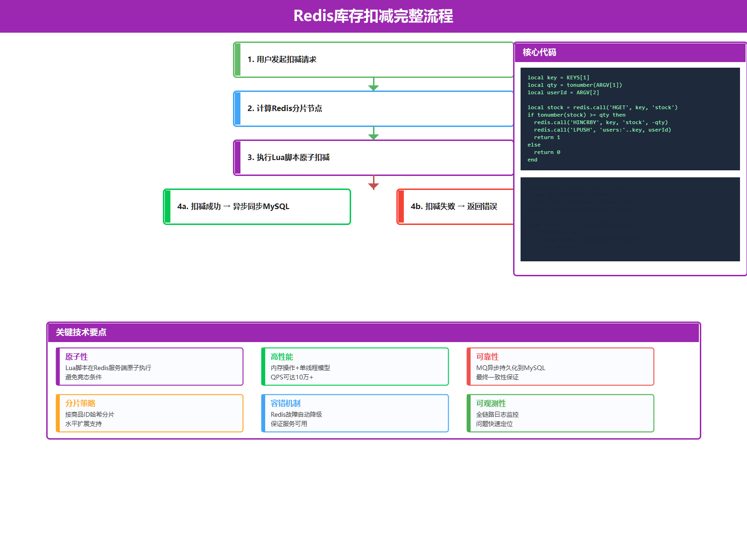Open the 容错机制 card
The height and width of the screenshot is (560, 747).
pos(355,413)
